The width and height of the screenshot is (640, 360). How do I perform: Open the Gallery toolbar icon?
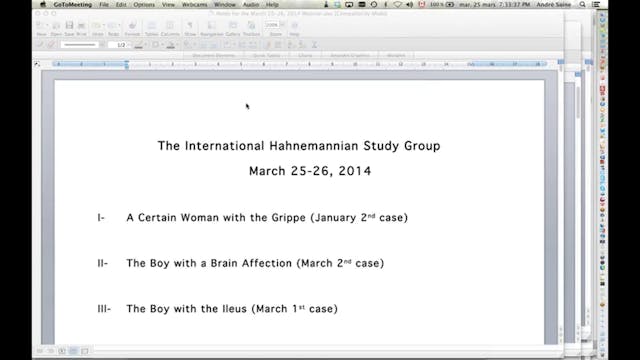click(233, 26)
